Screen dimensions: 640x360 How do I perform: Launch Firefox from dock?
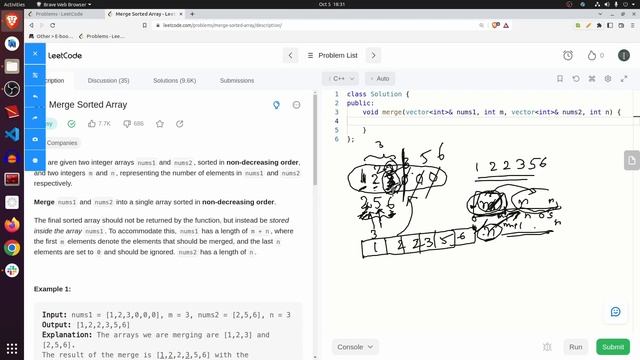click(12, 225)
